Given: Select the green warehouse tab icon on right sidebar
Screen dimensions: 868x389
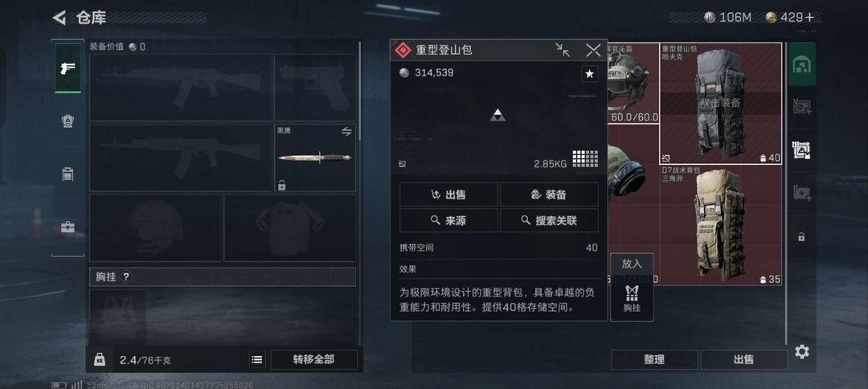Looking at the screenshot, I should [801, 64].
